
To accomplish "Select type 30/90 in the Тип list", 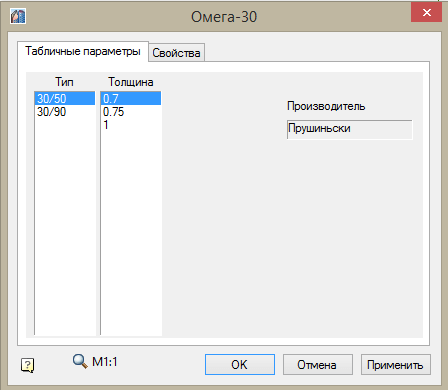I will point(65,112).
